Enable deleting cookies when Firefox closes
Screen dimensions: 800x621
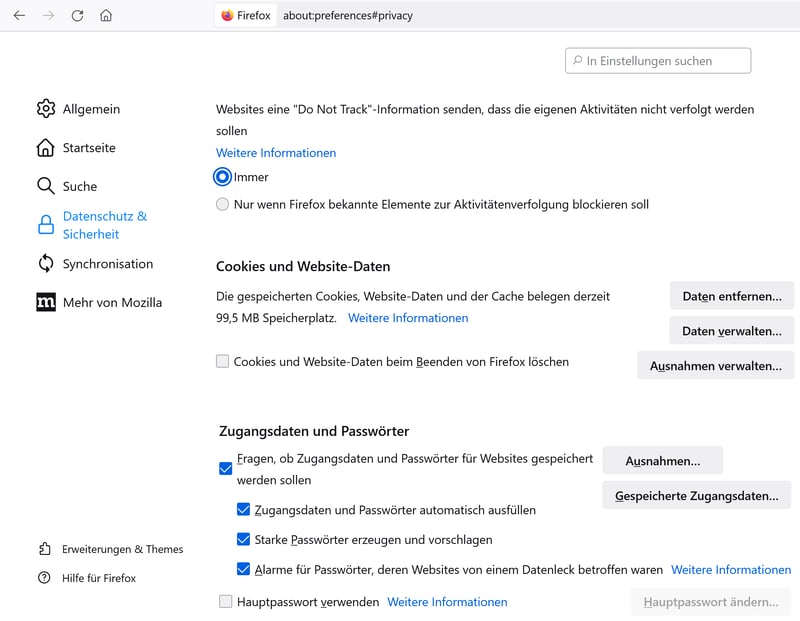click(x=223, y=361)
